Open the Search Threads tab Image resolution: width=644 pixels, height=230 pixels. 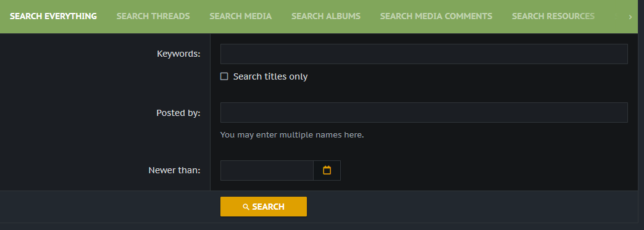153,17
